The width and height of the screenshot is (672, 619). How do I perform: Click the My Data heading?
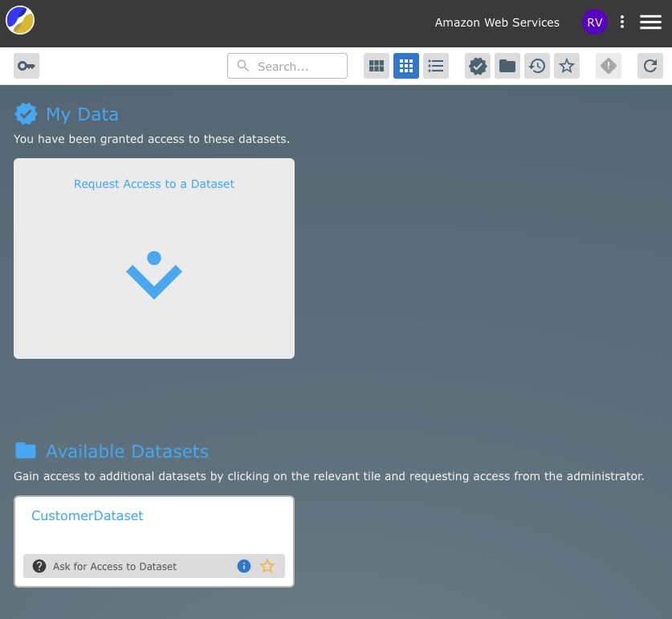click(x=82, y=115)
